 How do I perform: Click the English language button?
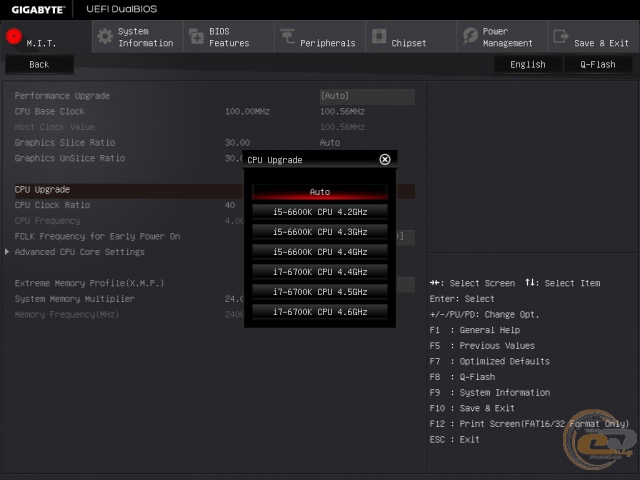(527, 64)
